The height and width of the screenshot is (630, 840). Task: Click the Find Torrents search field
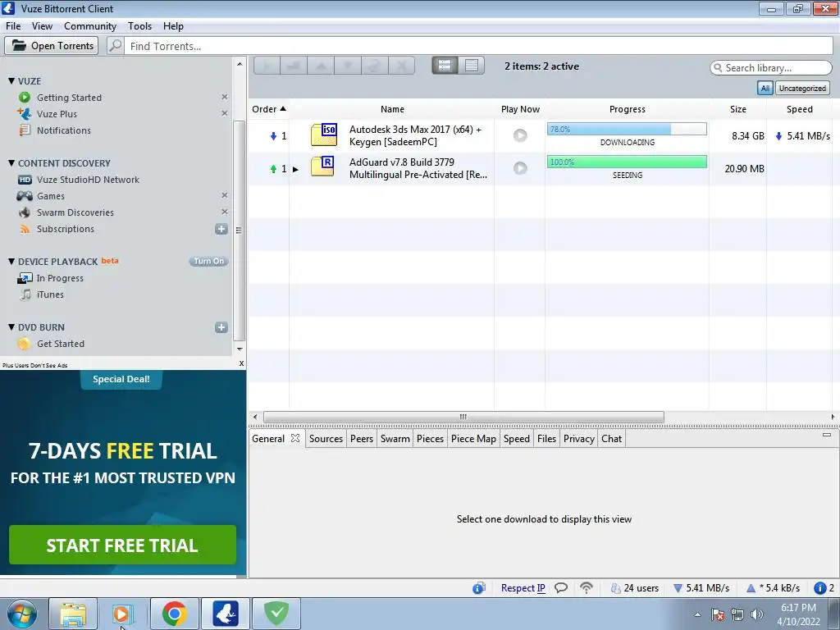(478, 46)
